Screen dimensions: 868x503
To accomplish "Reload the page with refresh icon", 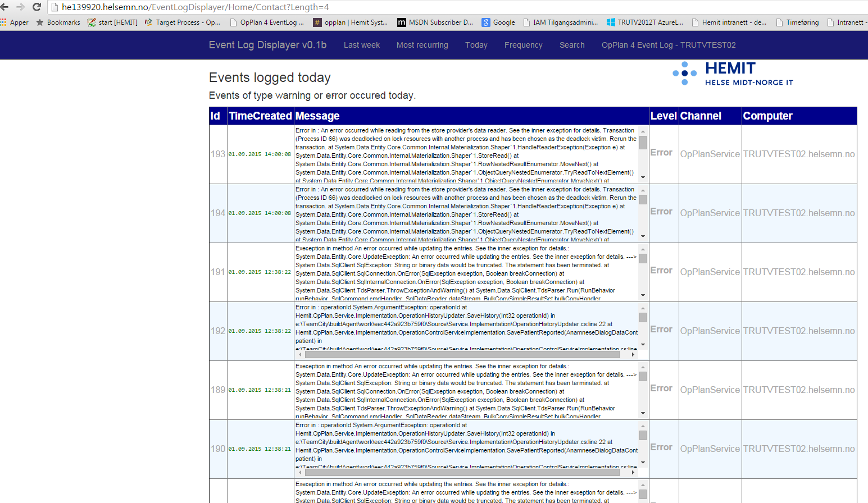I will coord(37,7).
